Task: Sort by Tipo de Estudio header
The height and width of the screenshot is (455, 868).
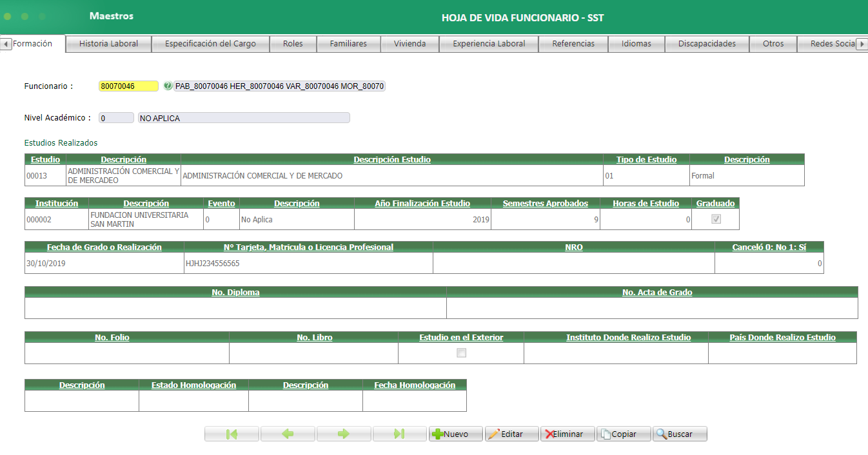Action: pyautogui.click(x=646, y=159)
